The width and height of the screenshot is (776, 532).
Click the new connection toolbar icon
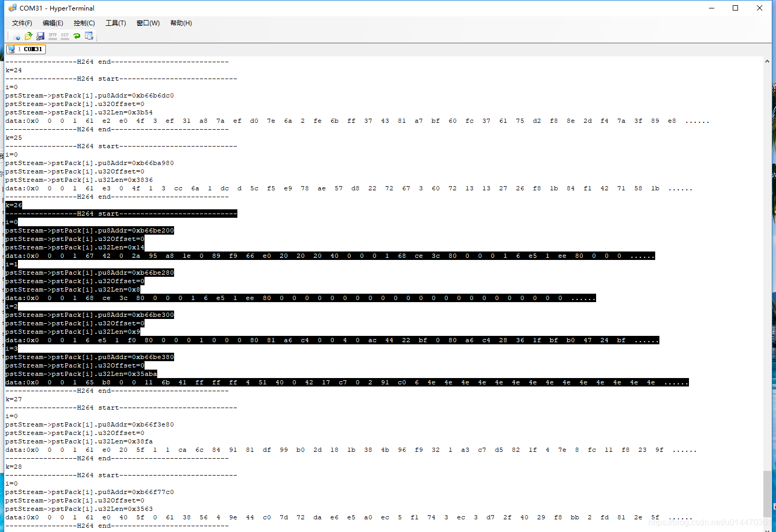pyautogui.click(x=17, y=36)
